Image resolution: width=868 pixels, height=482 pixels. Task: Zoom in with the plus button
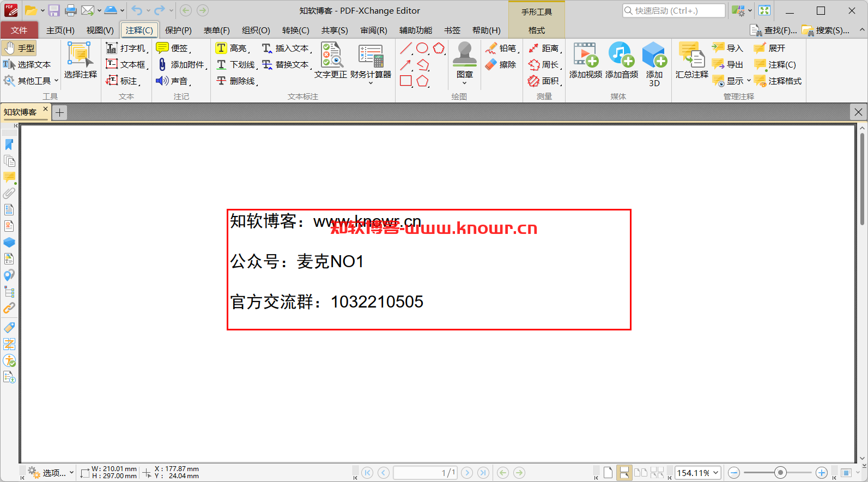[x=822, y=473]
